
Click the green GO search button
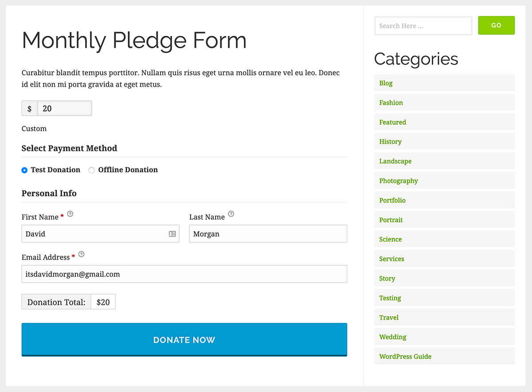(497, 25)
